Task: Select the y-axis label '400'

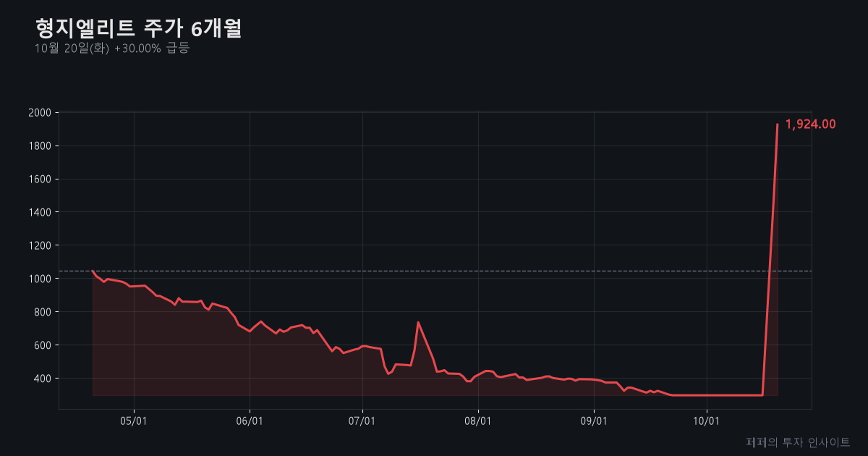Action: [42, 379]
